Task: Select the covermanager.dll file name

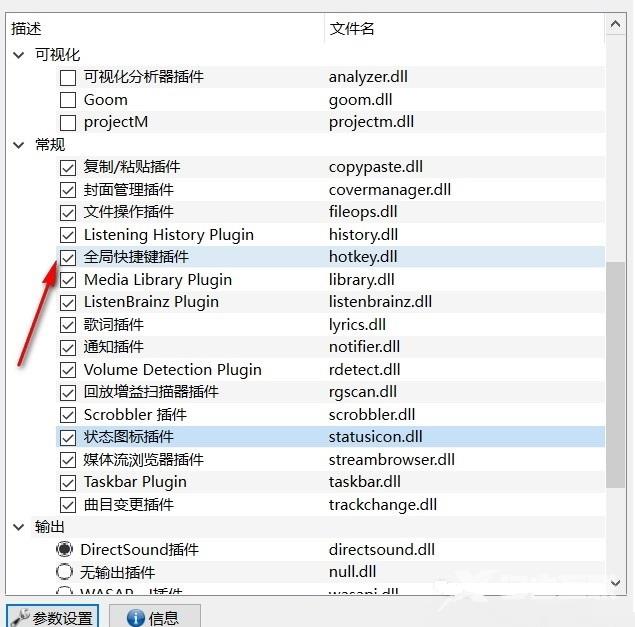Action: (x=390, y=190)
